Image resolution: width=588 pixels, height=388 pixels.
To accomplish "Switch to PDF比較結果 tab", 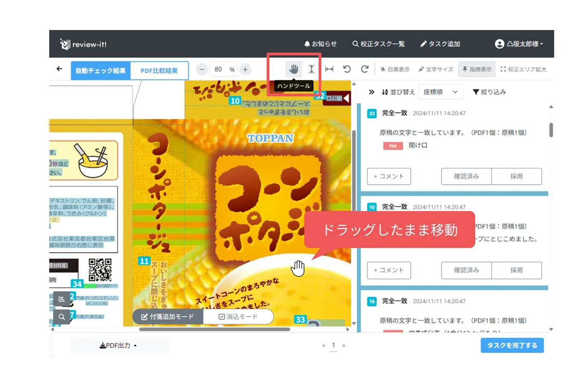I will click(159, 71).
